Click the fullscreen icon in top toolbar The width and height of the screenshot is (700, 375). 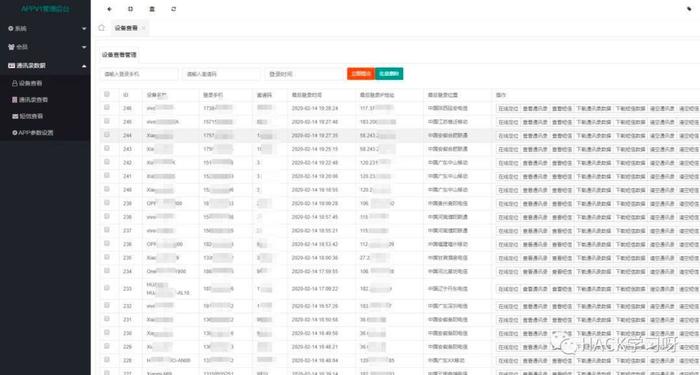click(130, 9)
